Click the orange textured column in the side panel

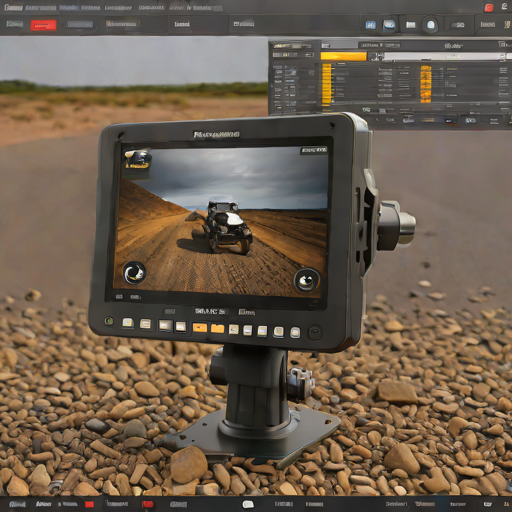[x=426, y=84]
